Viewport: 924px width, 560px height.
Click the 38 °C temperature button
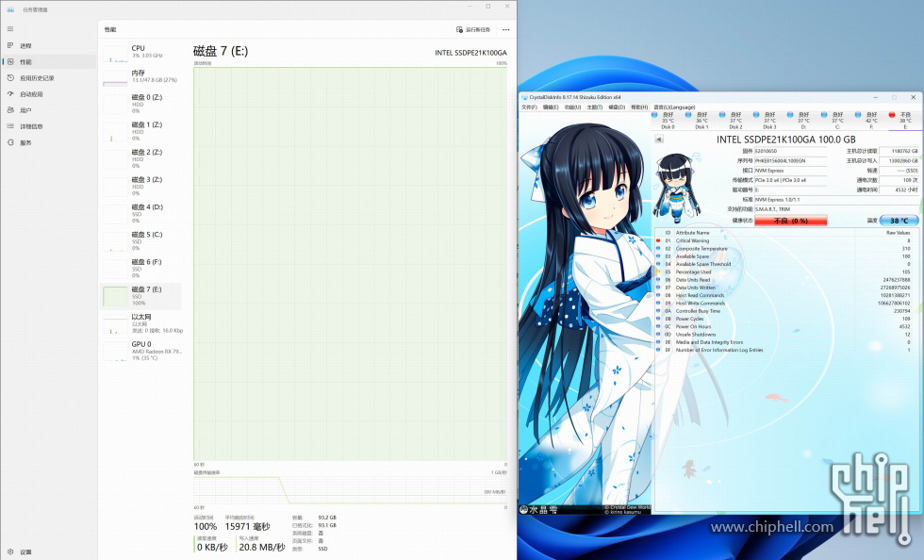[899, 221]
